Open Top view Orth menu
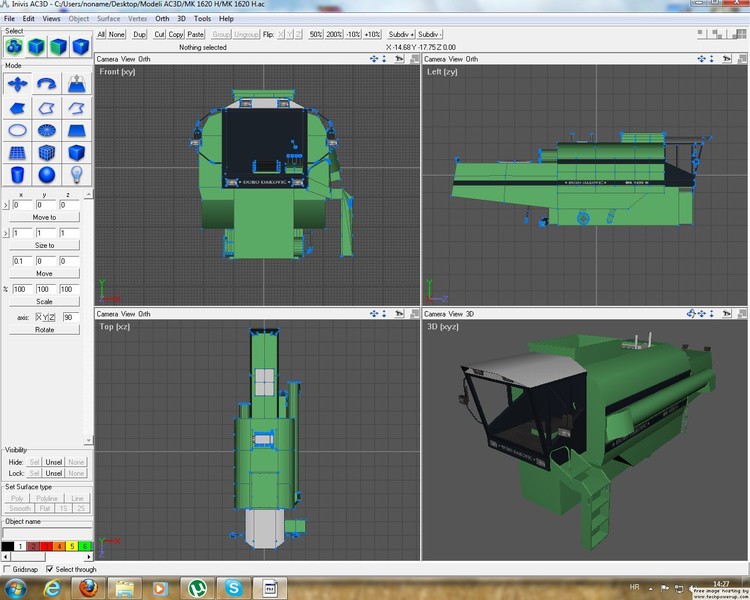Viewport: 750px width, 600px height. [x=144, y=314]
